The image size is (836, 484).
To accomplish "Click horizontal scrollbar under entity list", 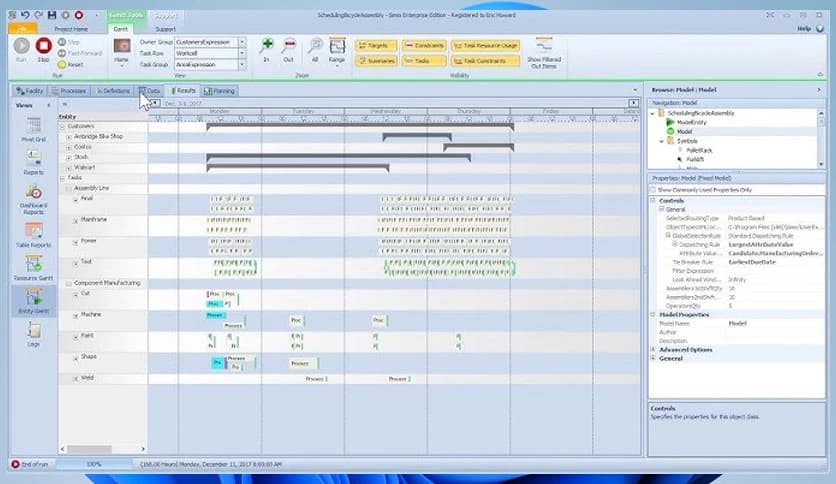I will (102, 449).
